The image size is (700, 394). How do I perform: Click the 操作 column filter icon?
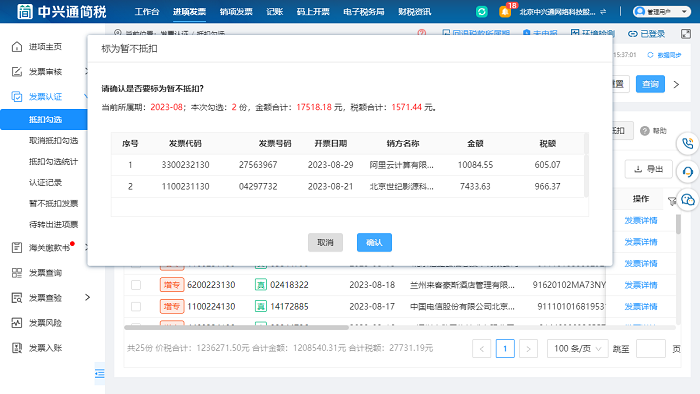tap(672, 201)
